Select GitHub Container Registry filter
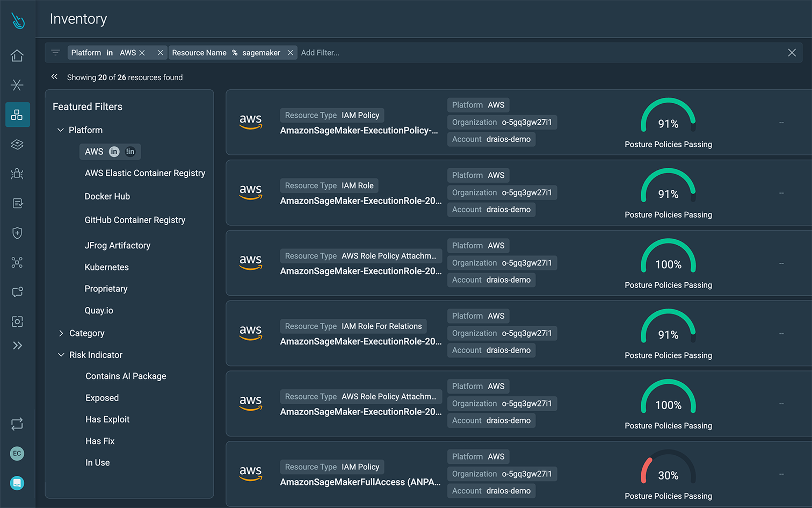Screen dimensions: 812x508 [x=135, y=220]
